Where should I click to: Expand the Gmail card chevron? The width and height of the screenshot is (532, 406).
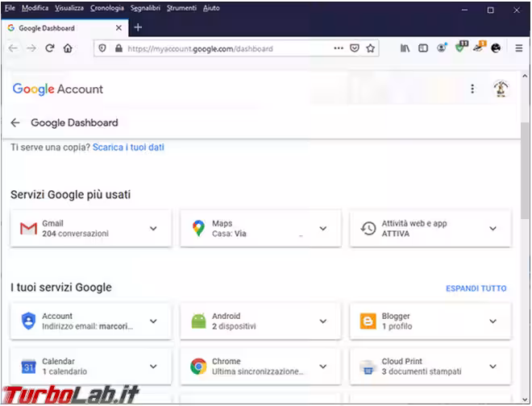153,228
